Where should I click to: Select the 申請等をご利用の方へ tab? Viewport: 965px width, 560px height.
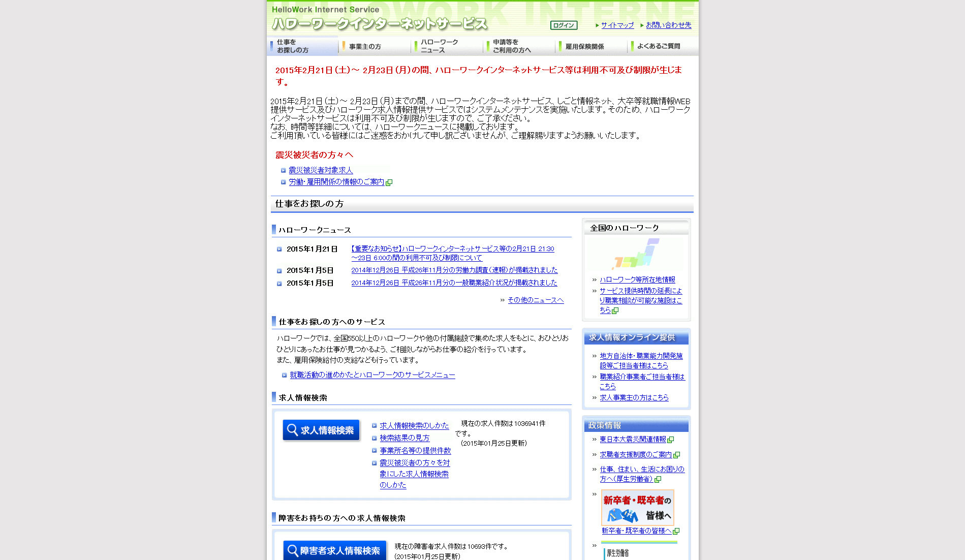519,46
